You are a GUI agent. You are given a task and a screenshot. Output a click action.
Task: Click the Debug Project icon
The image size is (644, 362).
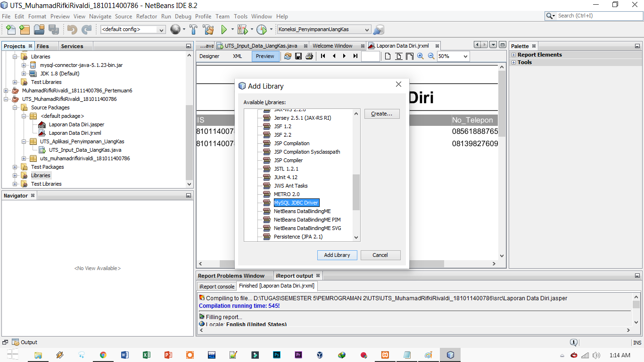tap(242, 29)
